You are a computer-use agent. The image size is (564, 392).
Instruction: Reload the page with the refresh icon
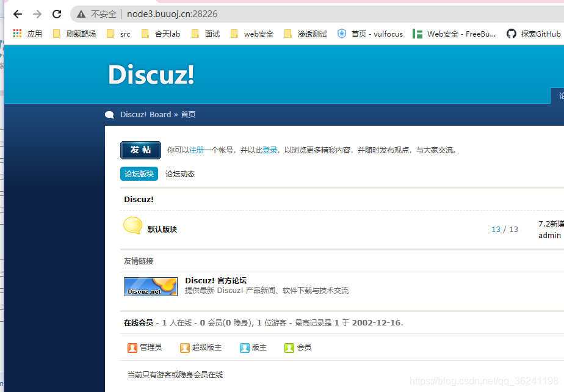tap(57, 14)
